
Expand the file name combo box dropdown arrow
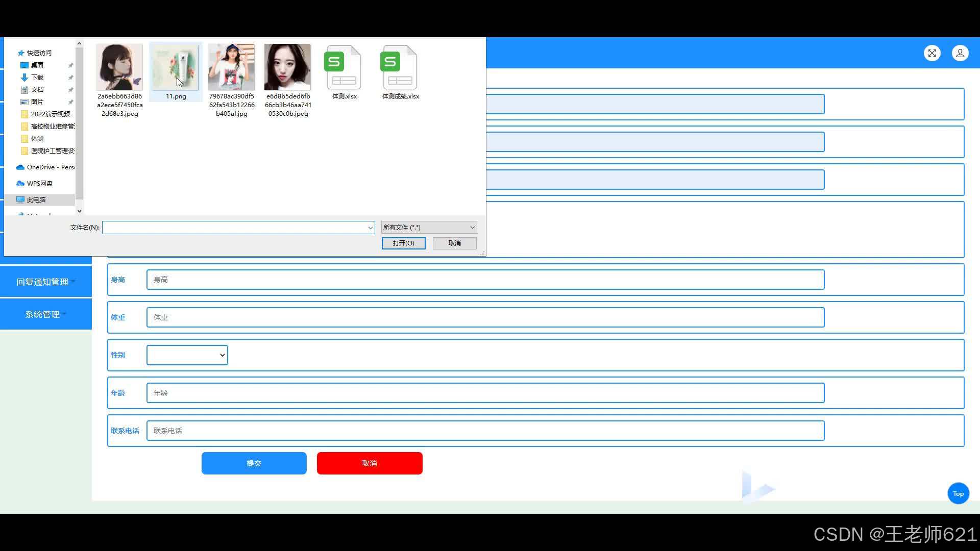tap(371, 228)
